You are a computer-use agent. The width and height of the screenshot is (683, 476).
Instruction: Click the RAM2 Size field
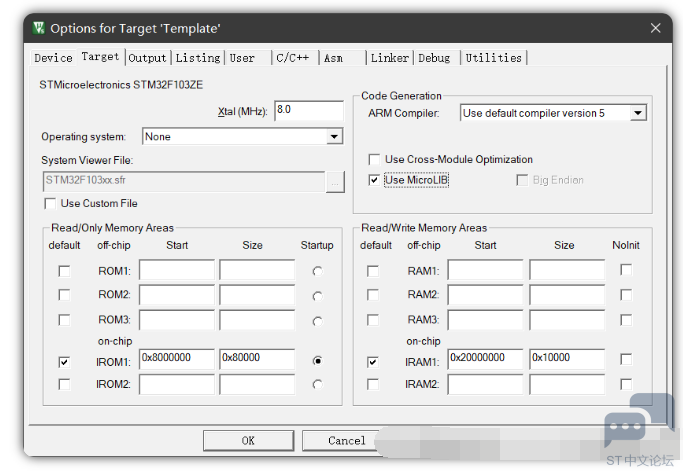(567, 295)
